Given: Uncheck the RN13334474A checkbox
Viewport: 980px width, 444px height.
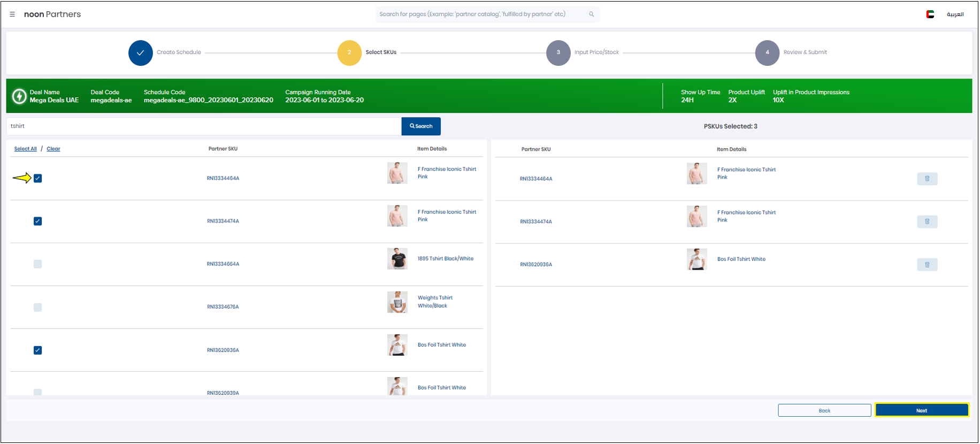Looking at the screenshot, I should (x=37, y=221).
